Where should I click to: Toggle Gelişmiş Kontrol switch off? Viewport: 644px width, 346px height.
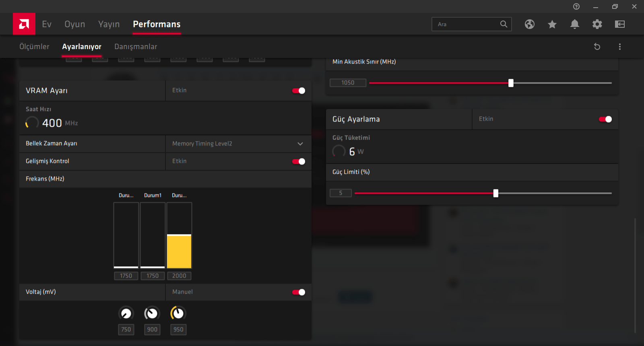299,161
